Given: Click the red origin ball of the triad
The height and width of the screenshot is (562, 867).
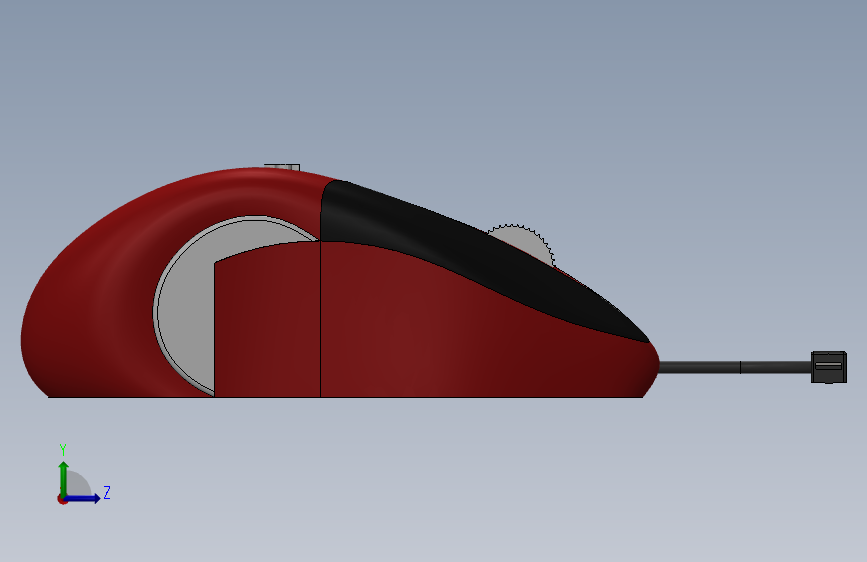Looking at the screenshot, I should pos(62,500).
